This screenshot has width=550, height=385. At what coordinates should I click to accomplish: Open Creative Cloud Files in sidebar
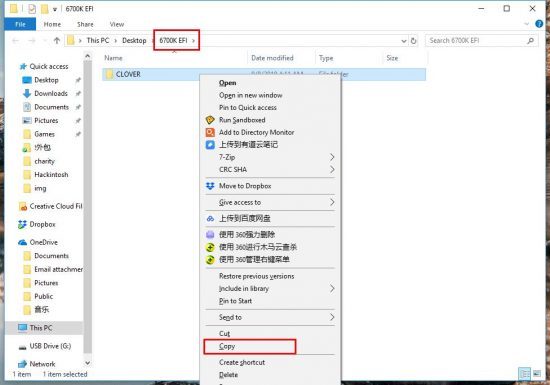(x=56, y=206)
